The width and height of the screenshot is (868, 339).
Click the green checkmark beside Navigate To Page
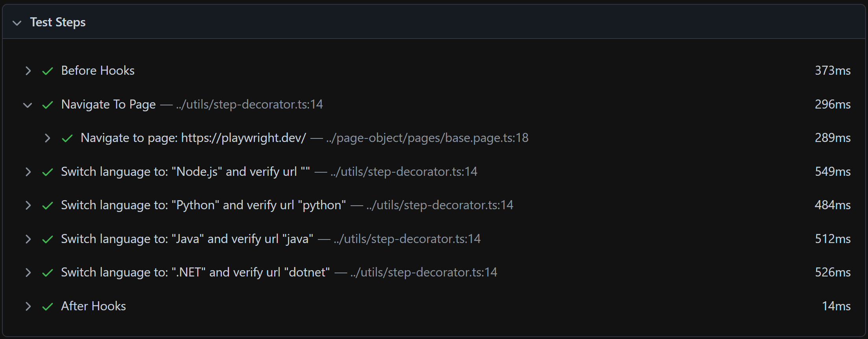[x=48, y=105]
